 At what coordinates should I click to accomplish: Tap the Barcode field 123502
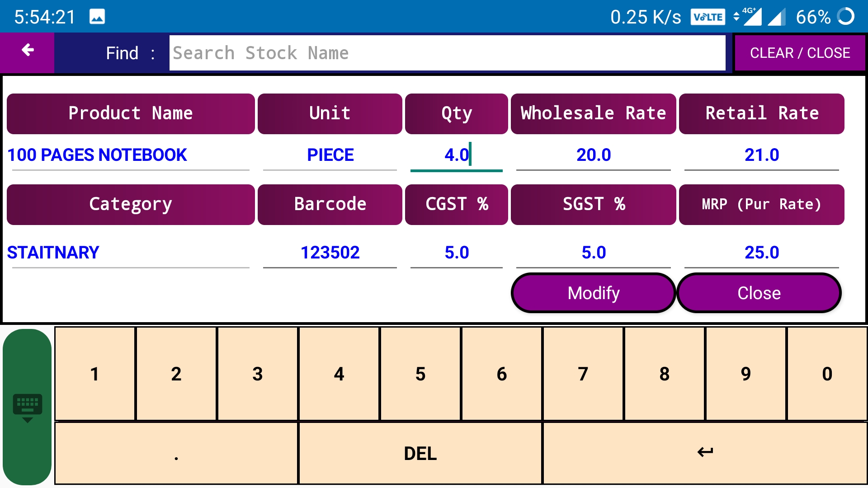(330, 253)
